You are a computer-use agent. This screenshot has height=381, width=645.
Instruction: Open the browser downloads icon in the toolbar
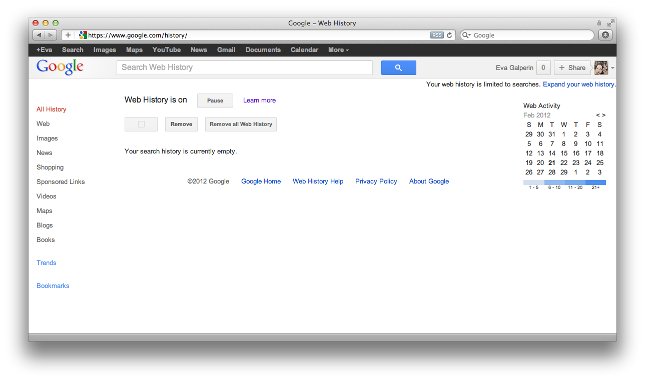[605, 35]
